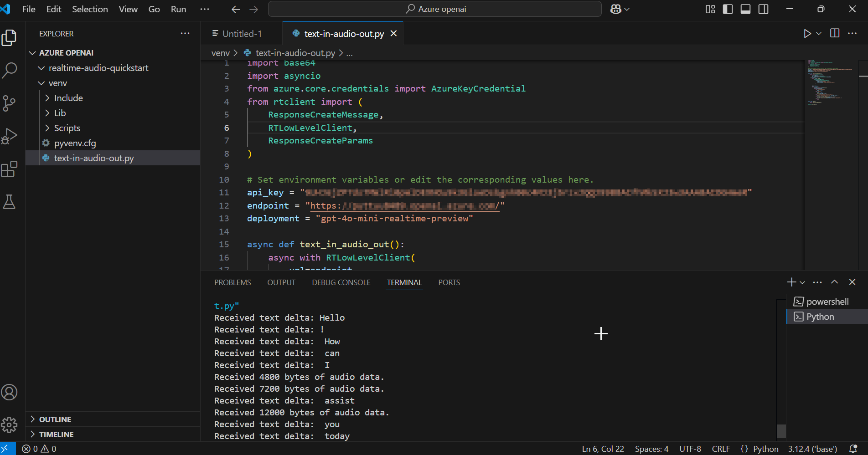Image resolution: width=868 pixels, height=455 pixels.
Task: Click the Azure openai command center search
Action: tap(435, 9)
